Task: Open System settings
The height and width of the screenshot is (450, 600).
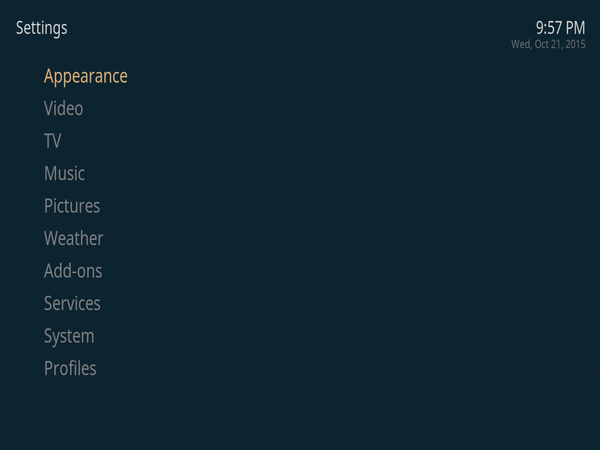Action: coord(69,337)
